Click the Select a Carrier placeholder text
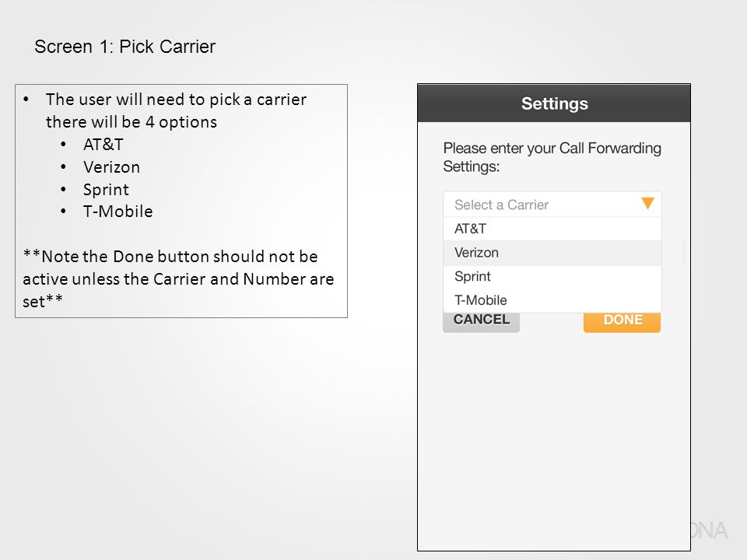 [x=501, y=205]
